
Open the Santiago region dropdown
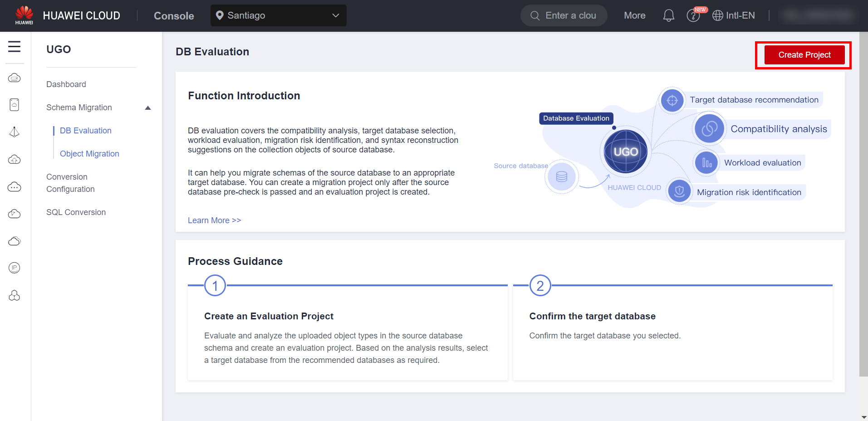coord(278,15)
